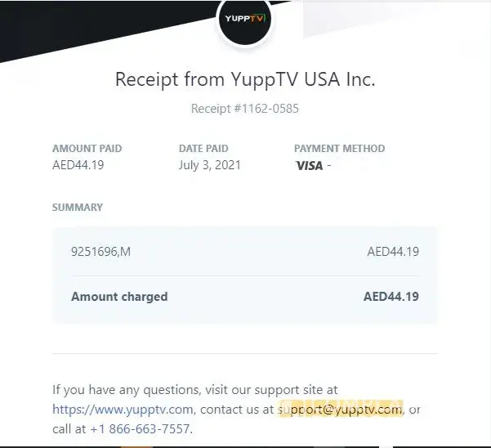The height and width of the screenshot is (448, 491).
Task: Click the "contact us at" text
Action: click(237, 410)
